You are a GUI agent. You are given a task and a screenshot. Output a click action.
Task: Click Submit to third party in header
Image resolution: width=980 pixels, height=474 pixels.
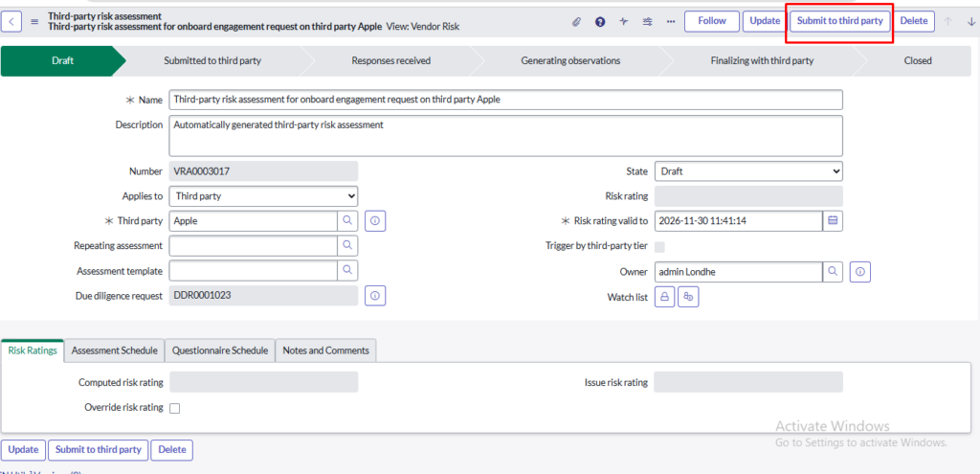839,21
